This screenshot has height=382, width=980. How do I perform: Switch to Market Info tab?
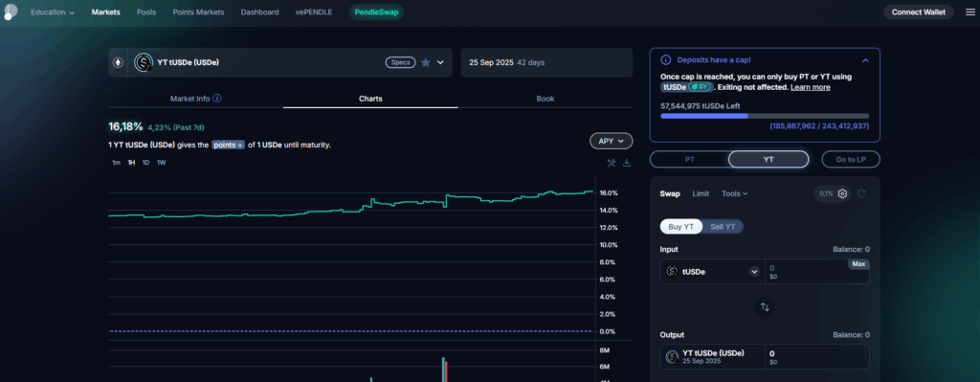[x=195, y=99]
